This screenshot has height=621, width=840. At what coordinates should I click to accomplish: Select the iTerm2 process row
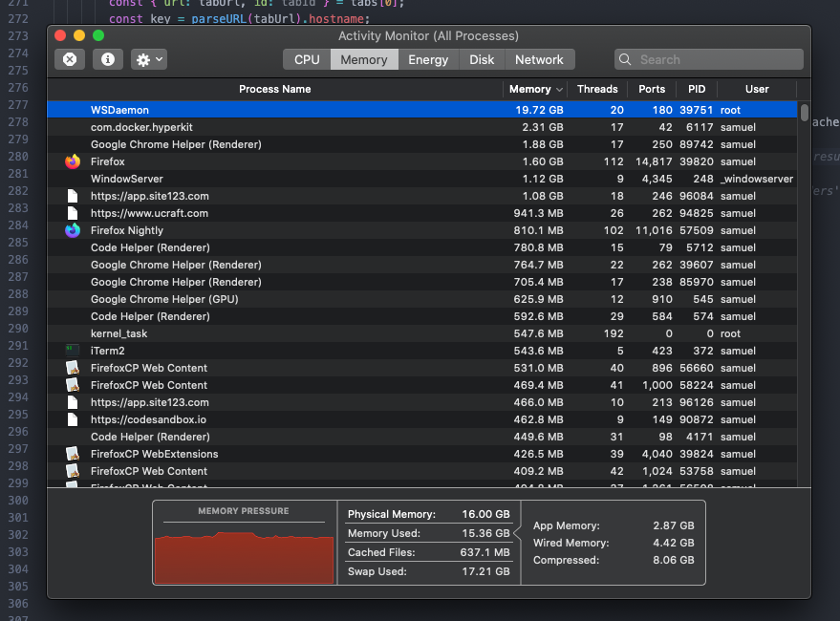[x=422, y=351]
